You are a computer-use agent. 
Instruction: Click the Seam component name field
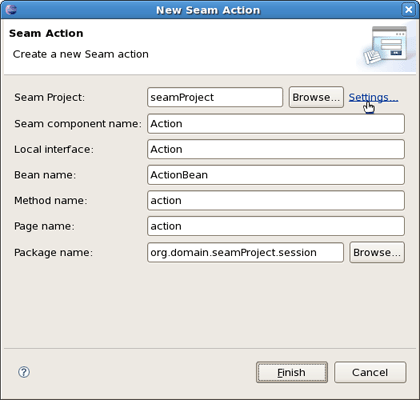pyautogui.click(x=276, y=124)
